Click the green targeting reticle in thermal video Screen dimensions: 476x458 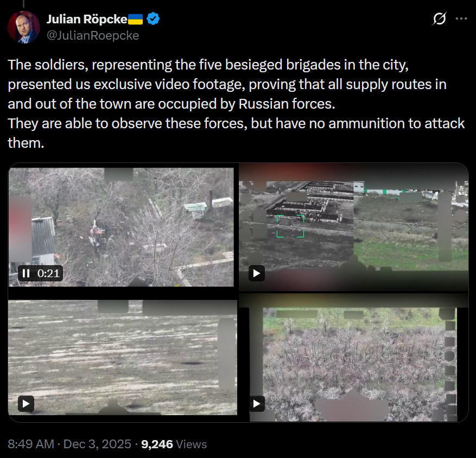[x=290, y=226]
